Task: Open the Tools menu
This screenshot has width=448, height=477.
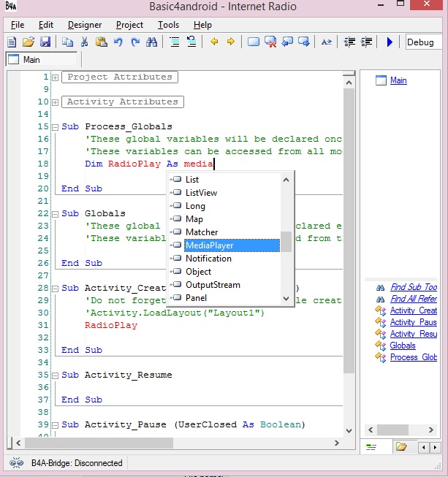Action: [168, 25]
